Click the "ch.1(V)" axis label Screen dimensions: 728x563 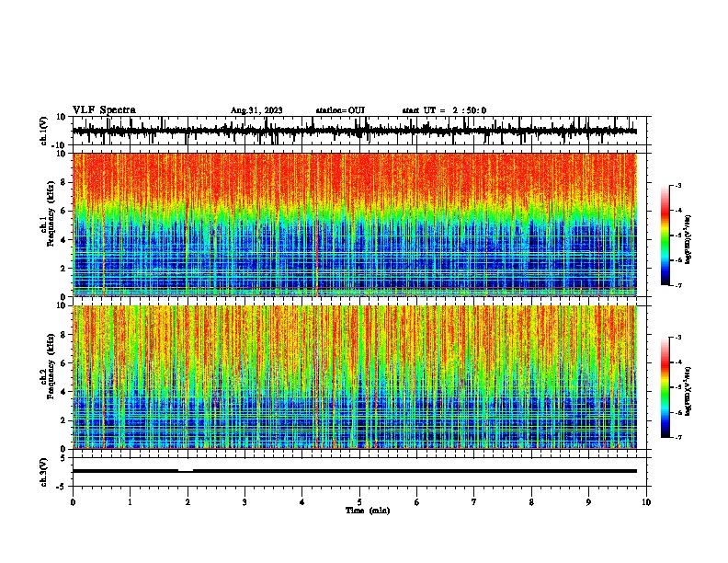pos(44,131)
